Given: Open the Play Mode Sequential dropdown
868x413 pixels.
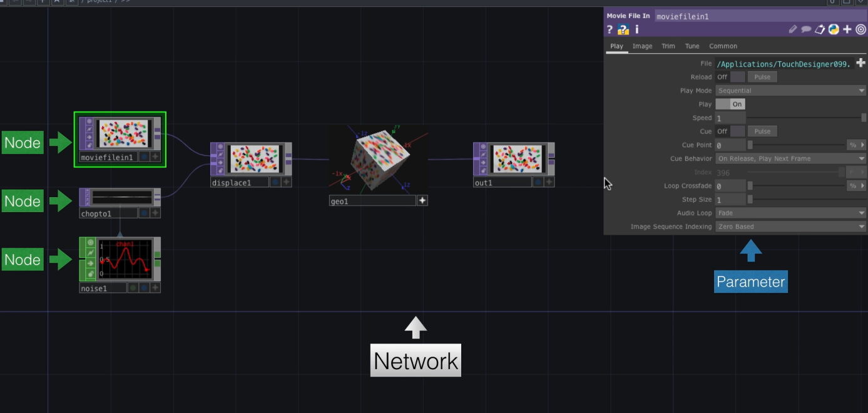Looking at the screenshot, I should click(790, 91).
